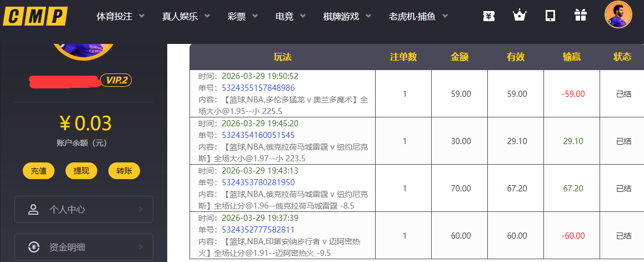Click the 账户余额（元） label
The height and width of the screenshot is (262, 644).
pos(81,143)
